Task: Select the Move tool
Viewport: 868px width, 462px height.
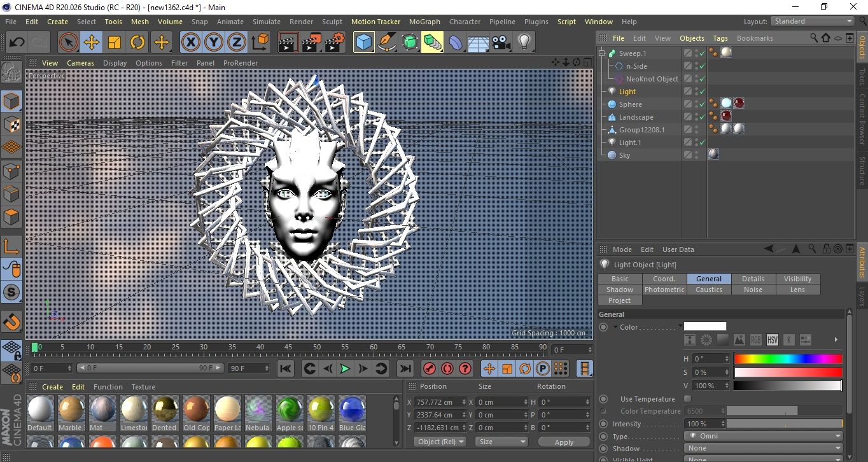Action: point(92,43)
